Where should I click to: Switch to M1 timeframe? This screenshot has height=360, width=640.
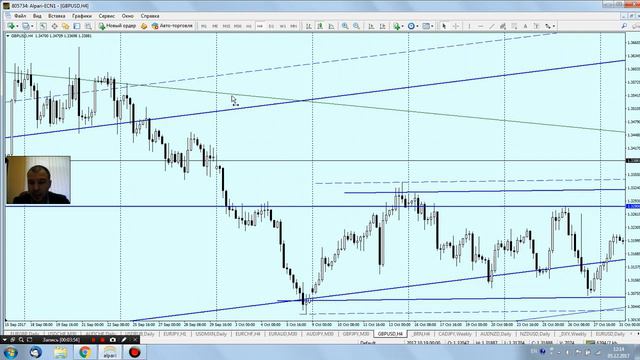point(204,26)
